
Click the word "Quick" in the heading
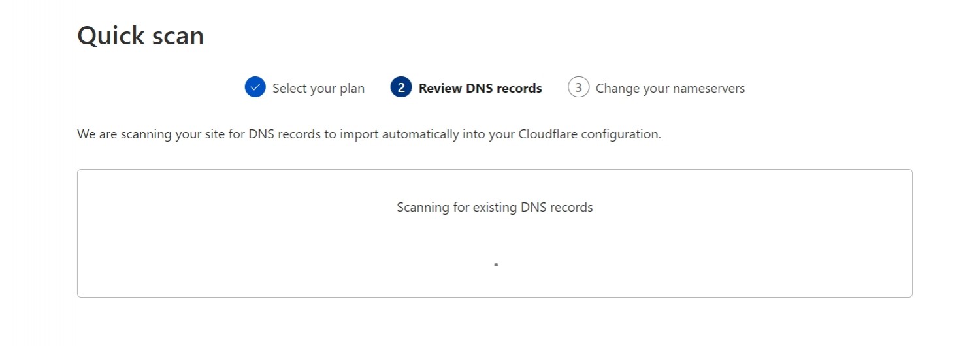[110, 35]
